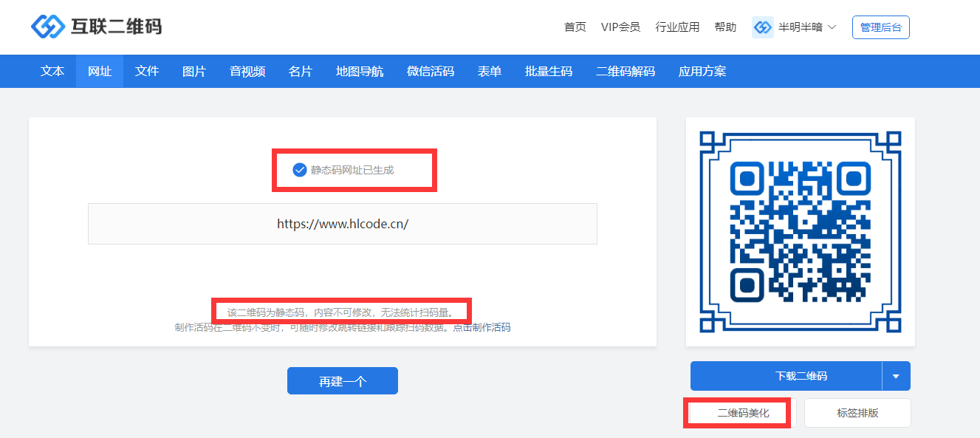
Task: Switch to the 应用方案 tab
Action: click(x=702, y=72)
